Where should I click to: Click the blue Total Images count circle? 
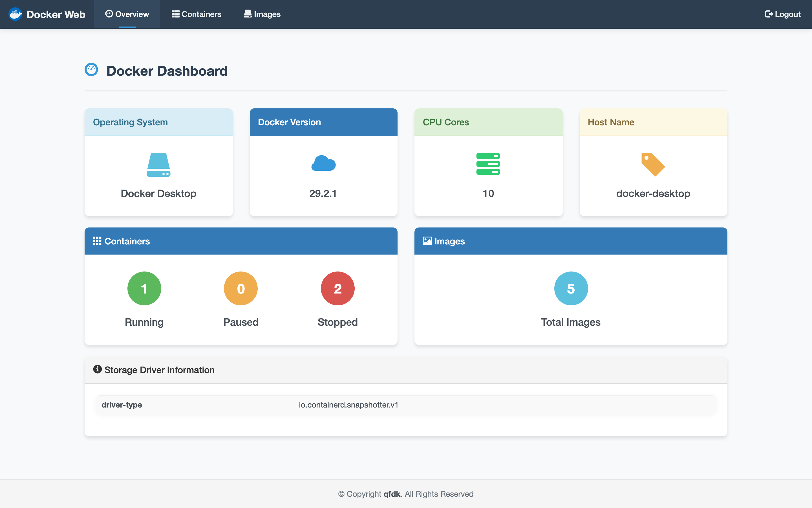point(571,288)
